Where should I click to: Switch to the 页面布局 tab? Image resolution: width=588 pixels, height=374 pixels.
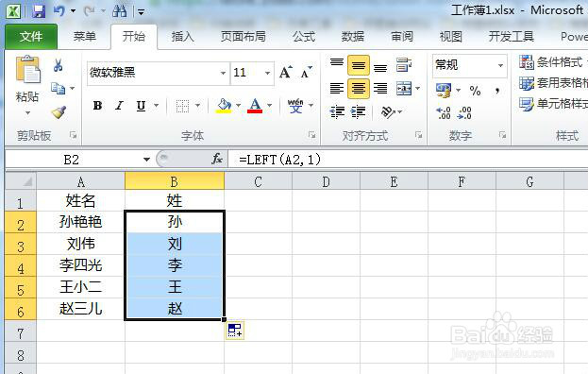243,37
